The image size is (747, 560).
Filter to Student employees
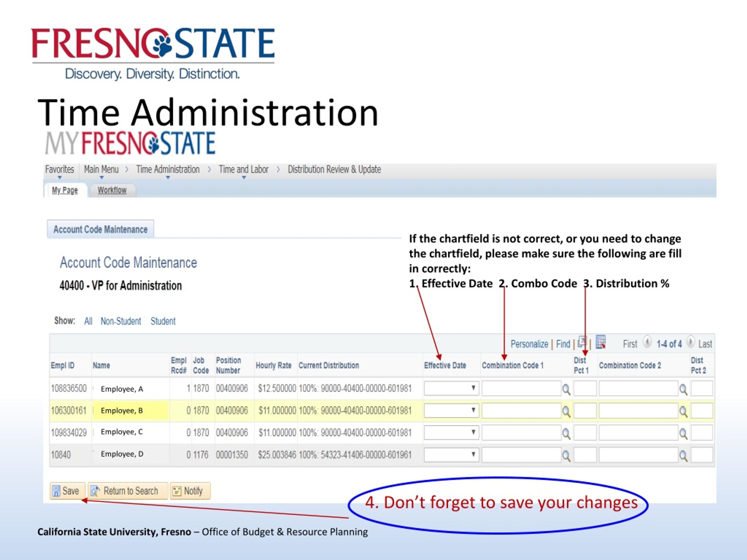click(163, 321)
